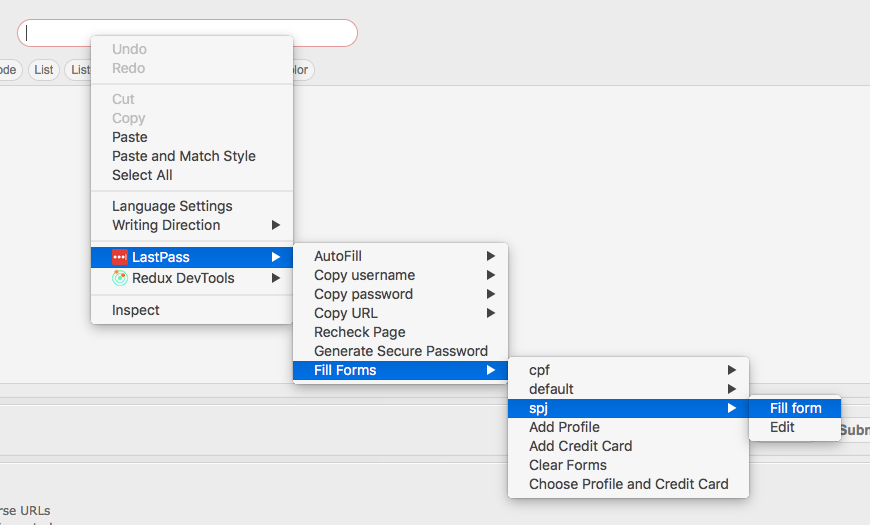
Task: Expand the AutoFill submenu arrow
Action: coord(491,256)
